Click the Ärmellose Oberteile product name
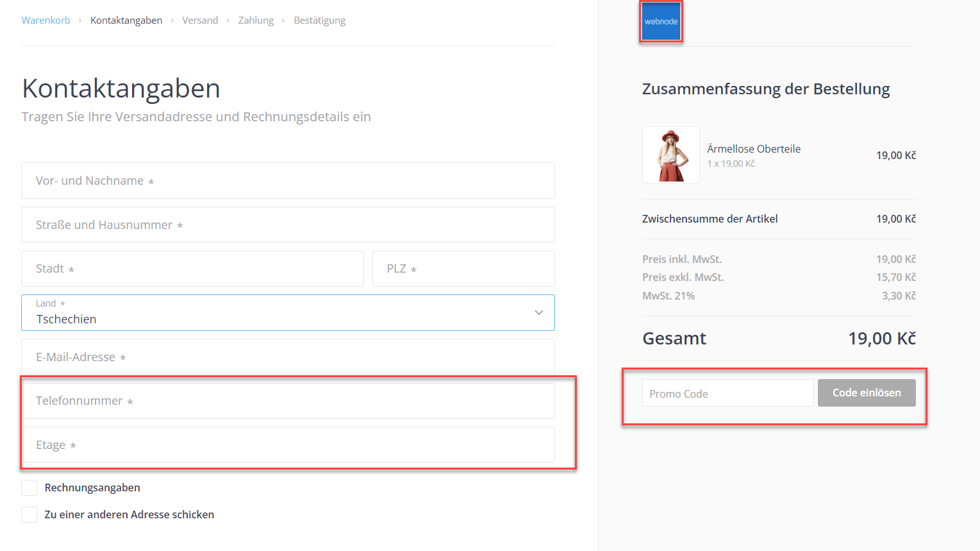 click(x=754, y=149)
